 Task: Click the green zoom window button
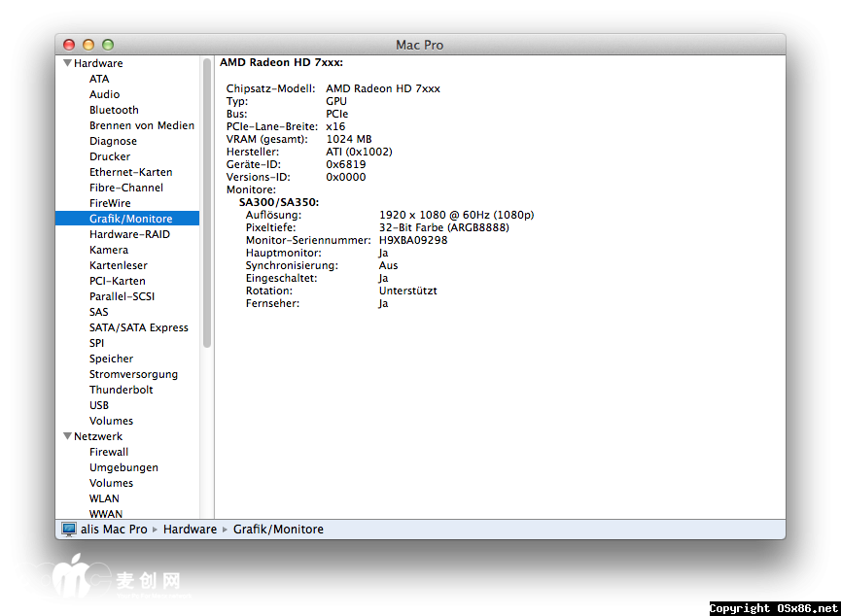[x=108, y=45]
